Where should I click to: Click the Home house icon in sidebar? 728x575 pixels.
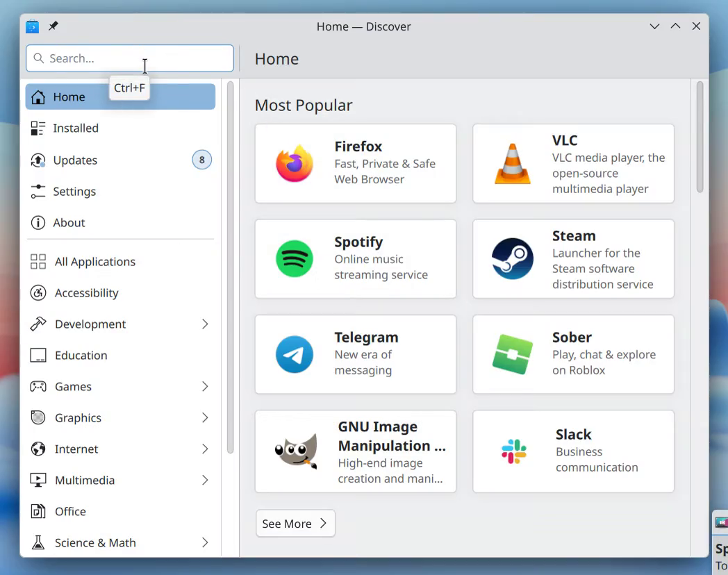38,97
